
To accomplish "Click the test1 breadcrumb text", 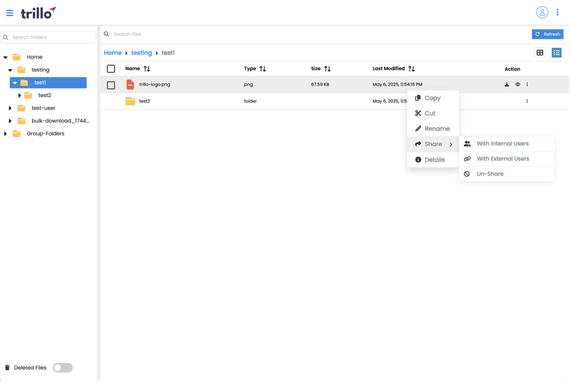I will pos(168,53).
